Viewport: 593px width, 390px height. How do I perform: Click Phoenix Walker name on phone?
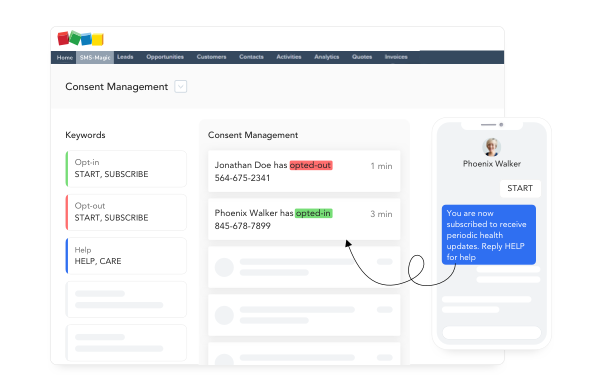pyautogui.click(x=492, y=164)
